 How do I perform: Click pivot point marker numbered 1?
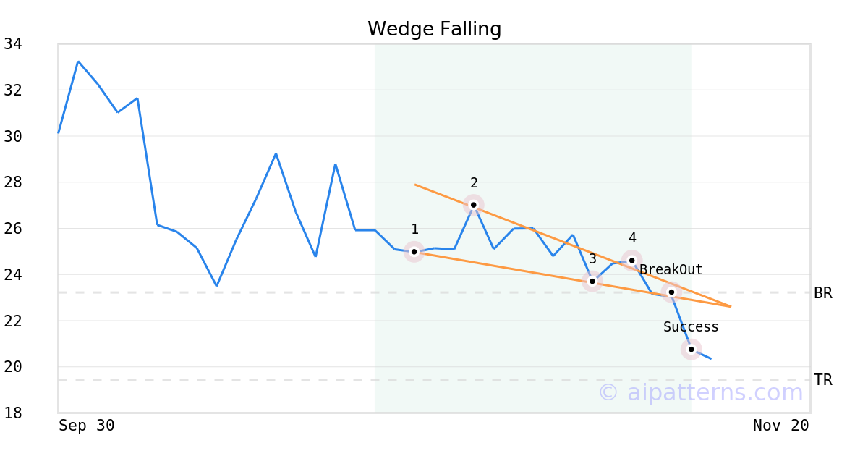pos(414,252)
